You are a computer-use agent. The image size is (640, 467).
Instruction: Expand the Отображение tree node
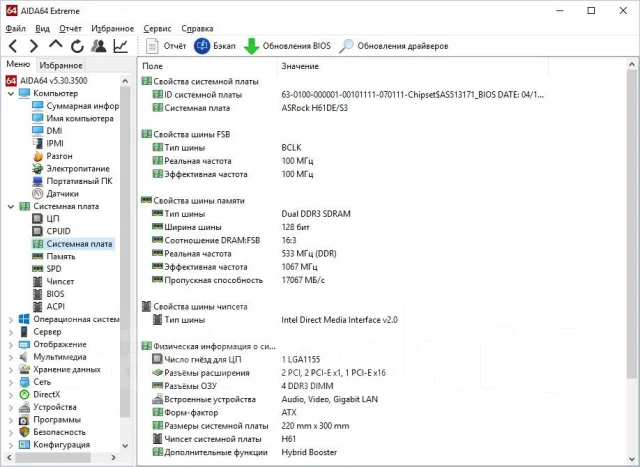(11, 345)
